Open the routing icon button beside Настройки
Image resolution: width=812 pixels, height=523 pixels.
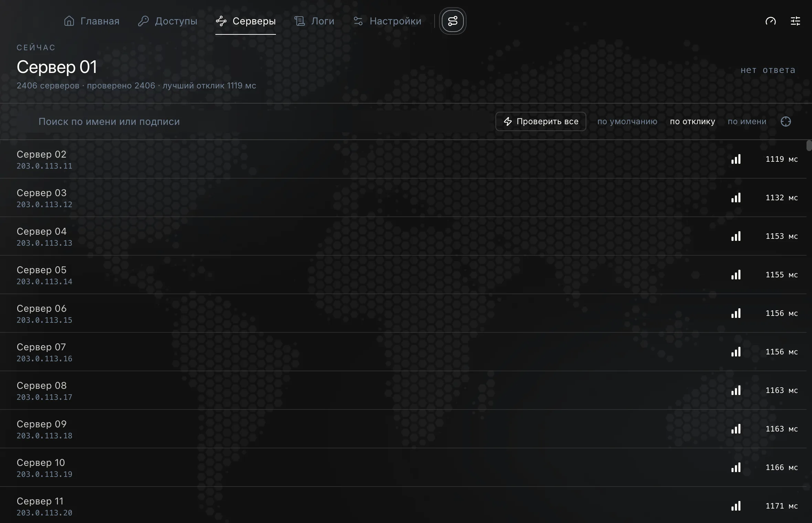coord(452,21)
